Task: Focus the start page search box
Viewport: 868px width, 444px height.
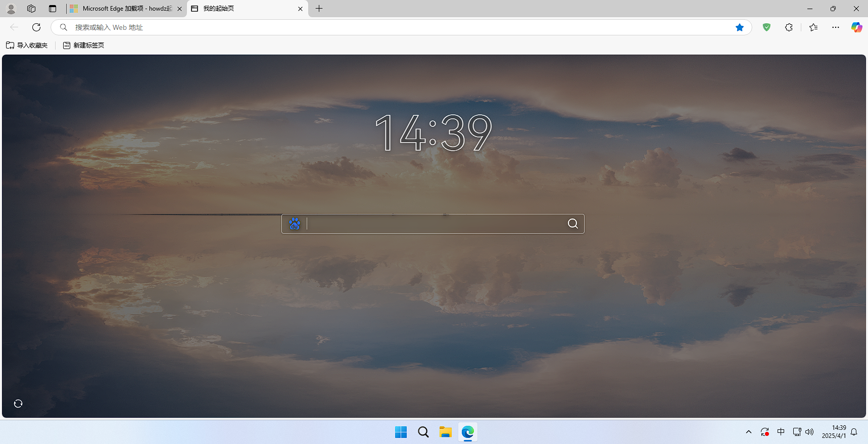Action: point(433,224)
